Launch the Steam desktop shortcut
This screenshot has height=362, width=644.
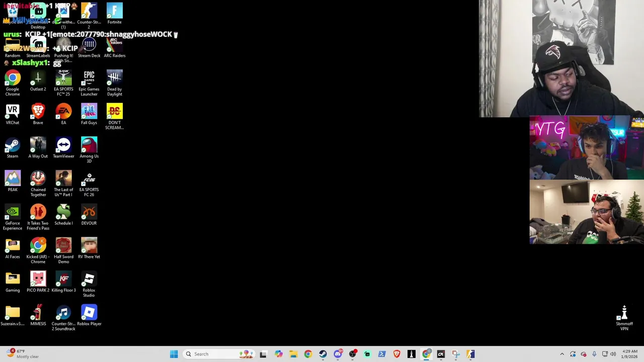click(x=13, y=148)
